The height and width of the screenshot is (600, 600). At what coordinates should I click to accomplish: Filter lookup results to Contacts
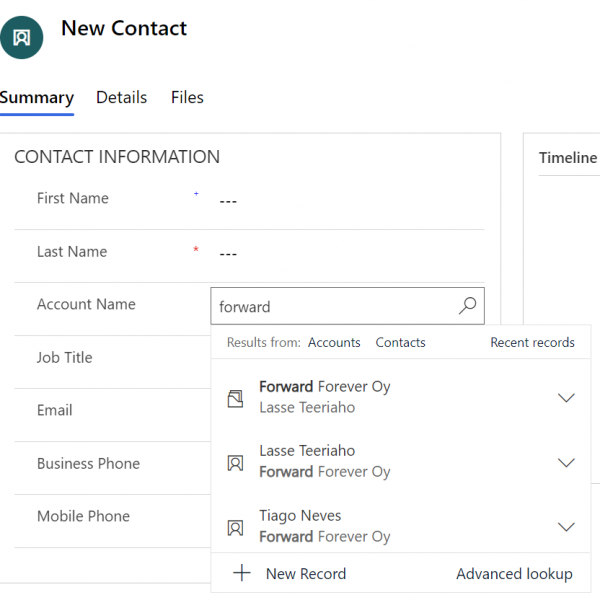[400, 342]
